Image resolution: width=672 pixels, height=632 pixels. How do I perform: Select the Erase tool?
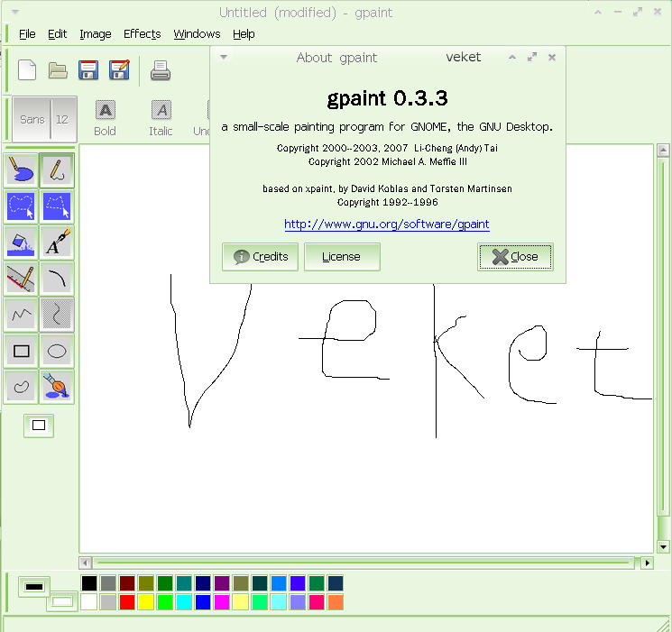[21, 170]
